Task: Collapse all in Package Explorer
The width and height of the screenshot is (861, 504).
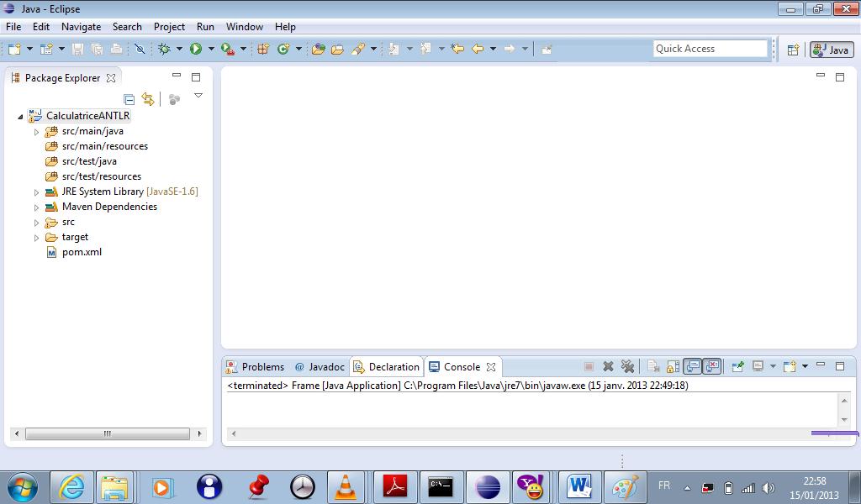Action: (x=129, y=99)
